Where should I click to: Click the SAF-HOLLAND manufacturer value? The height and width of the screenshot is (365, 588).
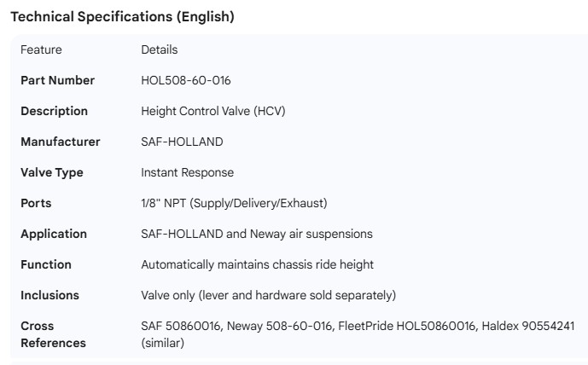[182, 142]
